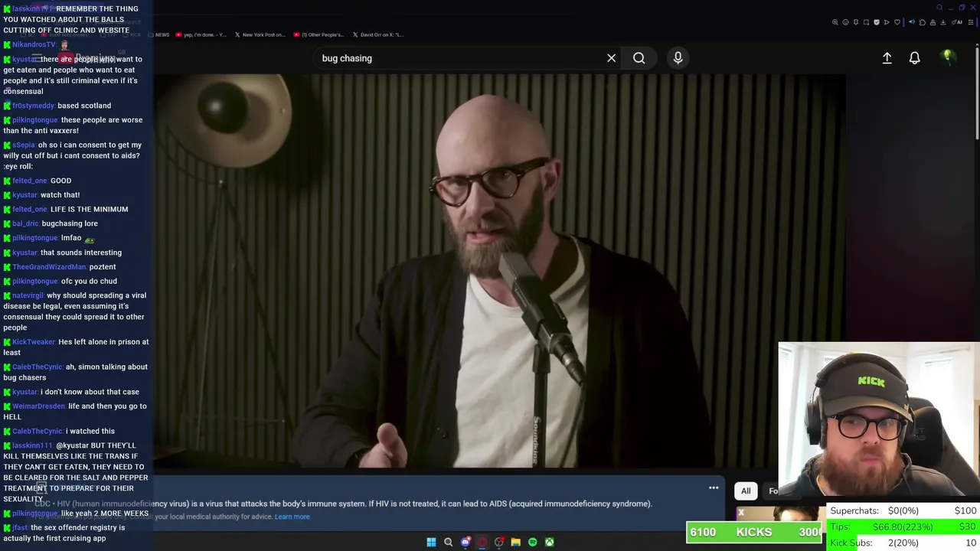Open Discord from the taskbar
980x551 pixels.
coord(465,542)
